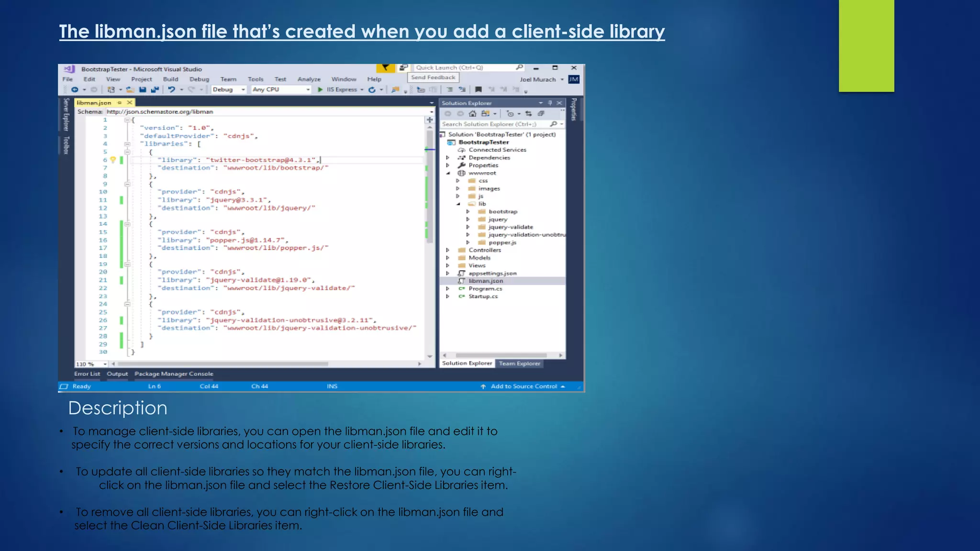Screen dimensions: 980x551
Task: Expand the Controllers folder
Action: (x=448, y=250)
